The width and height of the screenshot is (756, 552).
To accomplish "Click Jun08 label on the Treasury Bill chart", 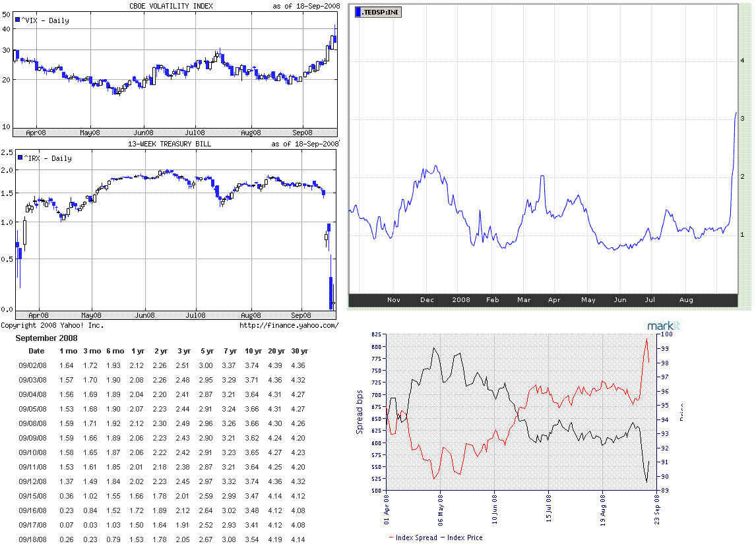I will click(x=144, y=315).
